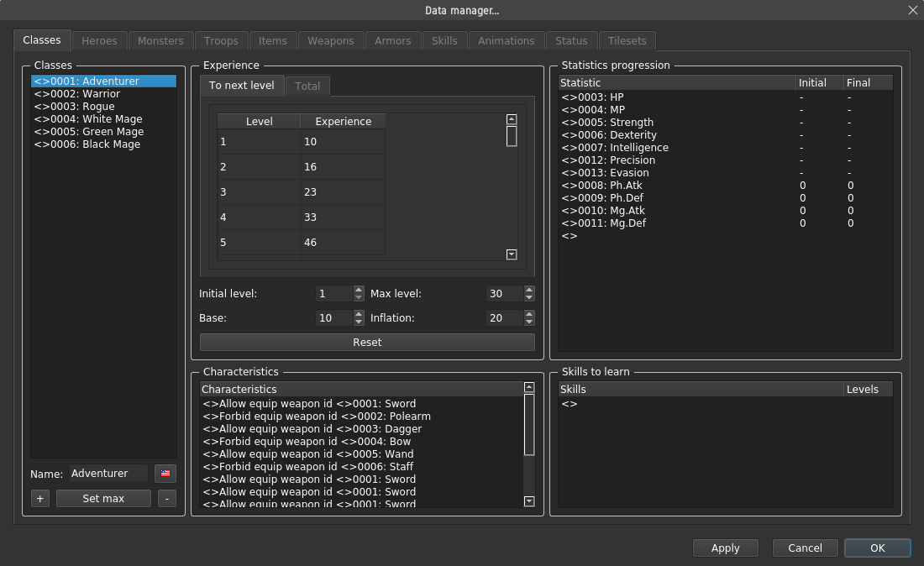Select the 0005: Strength statistic row
924x566 pixels.
click(726, 123)
